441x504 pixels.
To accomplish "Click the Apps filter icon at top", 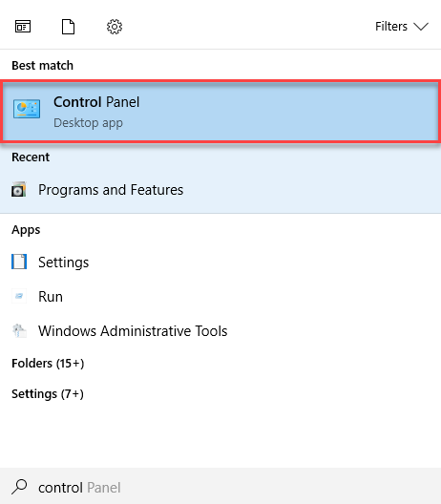I will click(23, 27).
